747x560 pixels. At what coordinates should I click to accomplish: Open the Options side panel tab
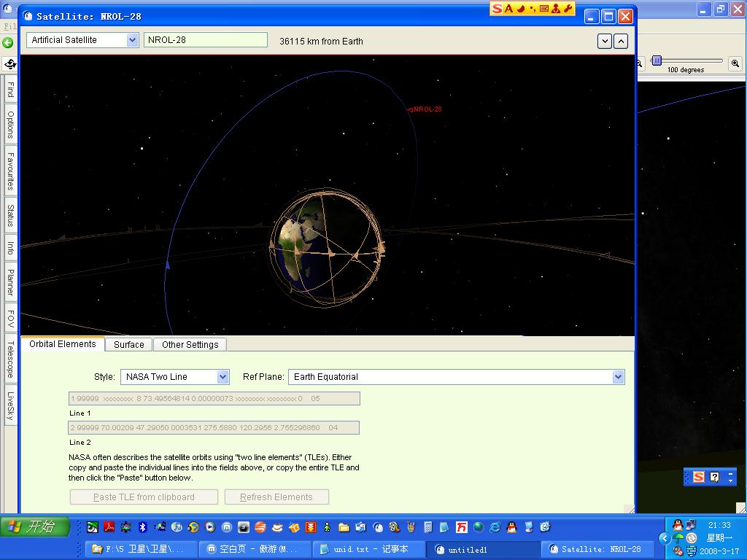click(x=10, y=125)
